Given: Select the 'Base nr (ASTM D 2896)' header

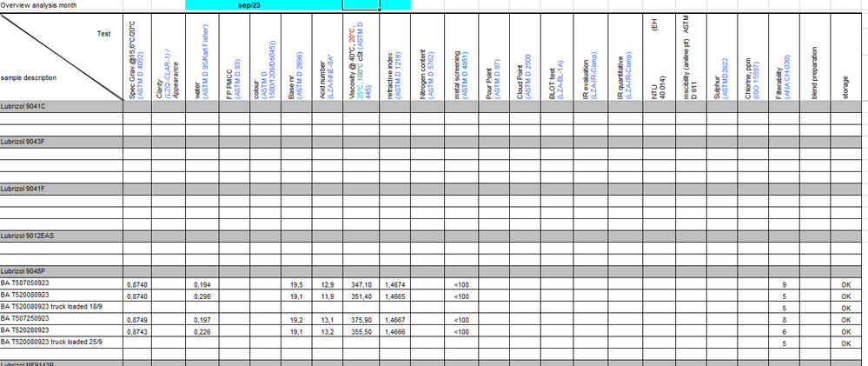Looking at the screenshot, I should pos(296,57).
